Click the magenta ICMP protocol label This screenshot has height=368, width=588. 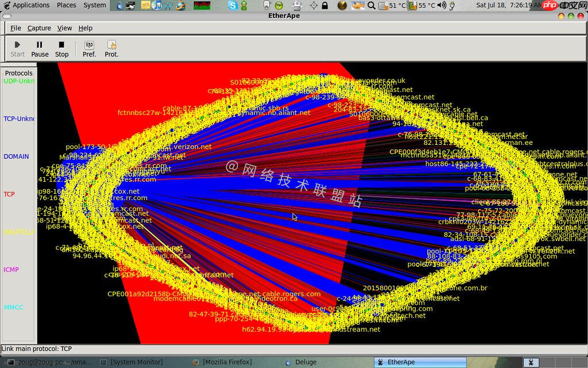point(11,270)
